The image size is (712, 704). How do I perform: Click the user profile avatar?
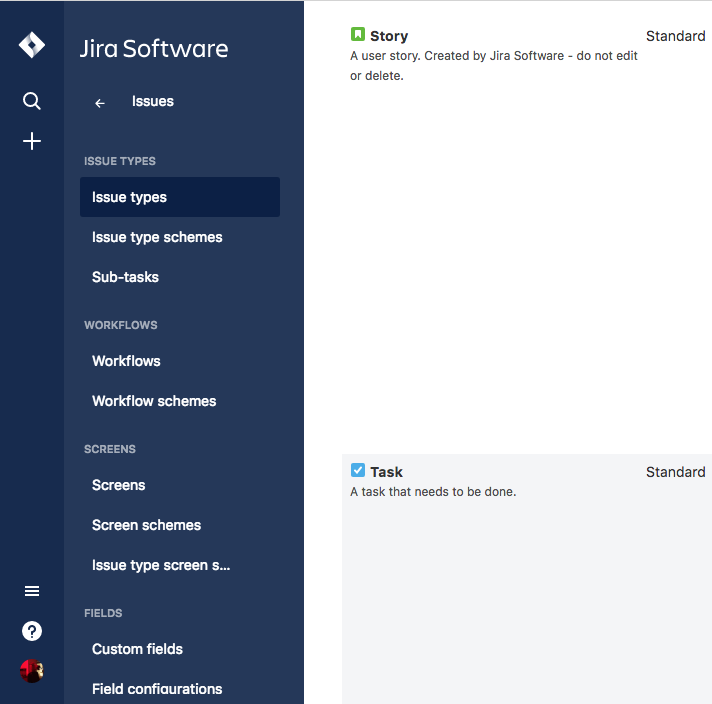(32, 671)
